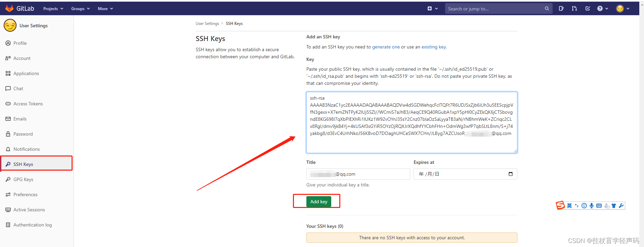Click the 'Your SSH keys (0)' heading
This screenshot has height=247, width=644.
(325, 226)
